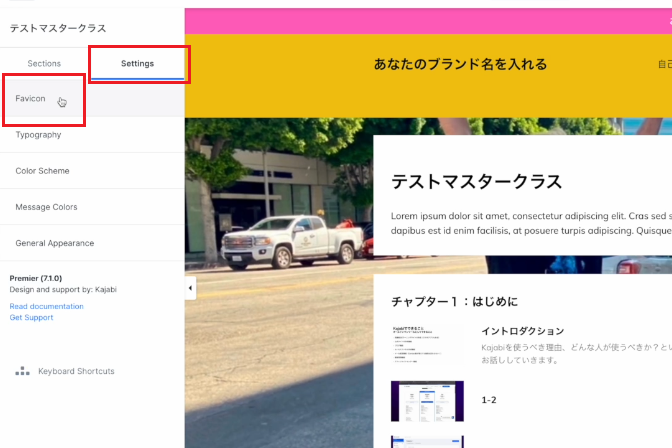
Task: Open the イントロダクション lesson title
Action: tap(522, 331)
